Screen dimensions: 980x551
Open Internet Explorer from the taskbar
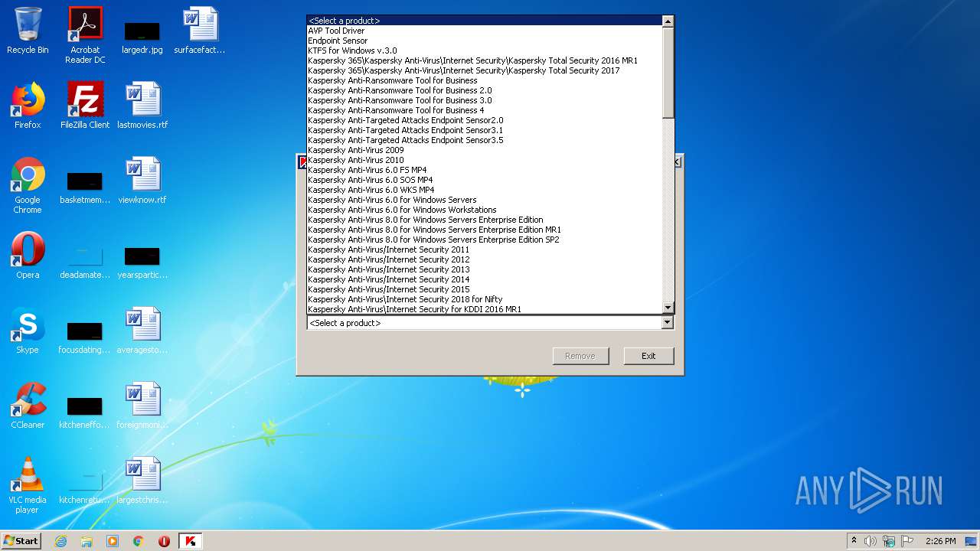[60, 541]
